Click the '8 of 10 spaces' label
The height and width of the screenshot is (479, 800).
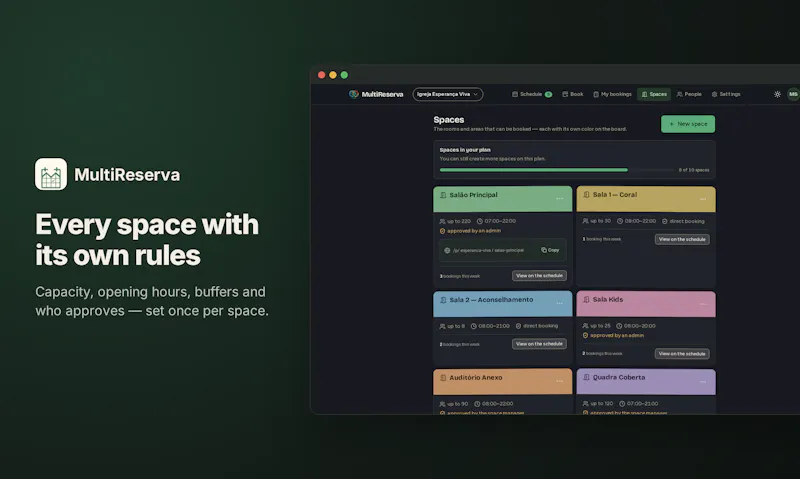click(x=693, y=170)
